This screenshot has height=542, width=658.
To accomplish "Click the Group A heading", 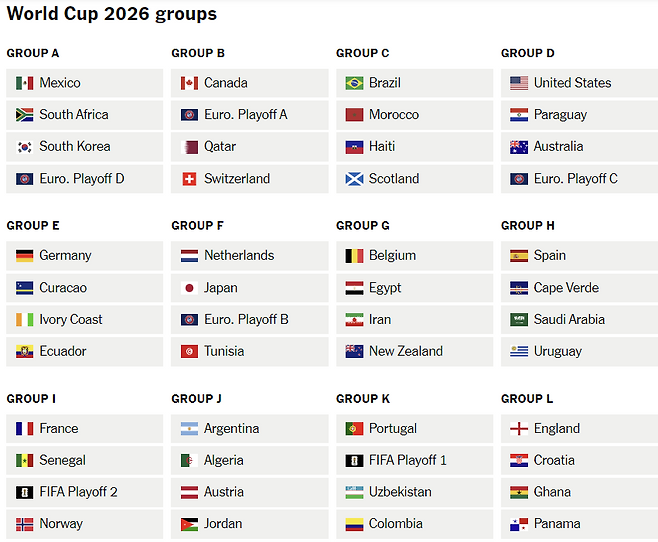I will point(33,53).
